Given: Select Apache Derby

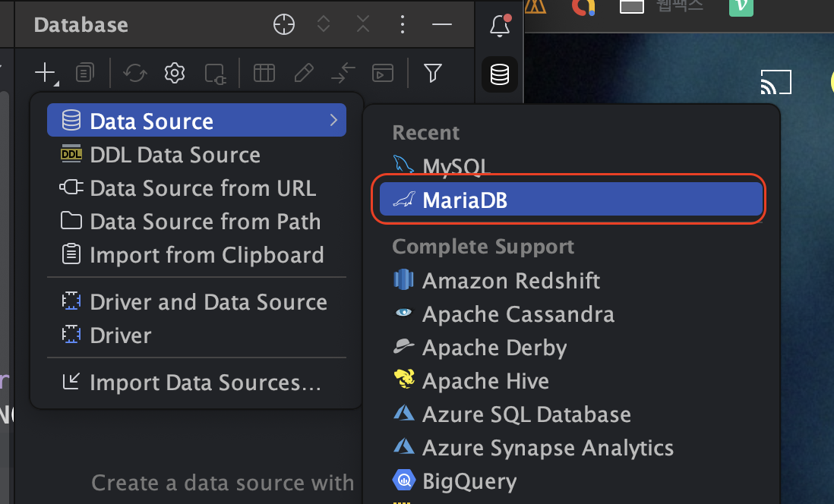Looking at the screenshot, I should pos(571,347).
